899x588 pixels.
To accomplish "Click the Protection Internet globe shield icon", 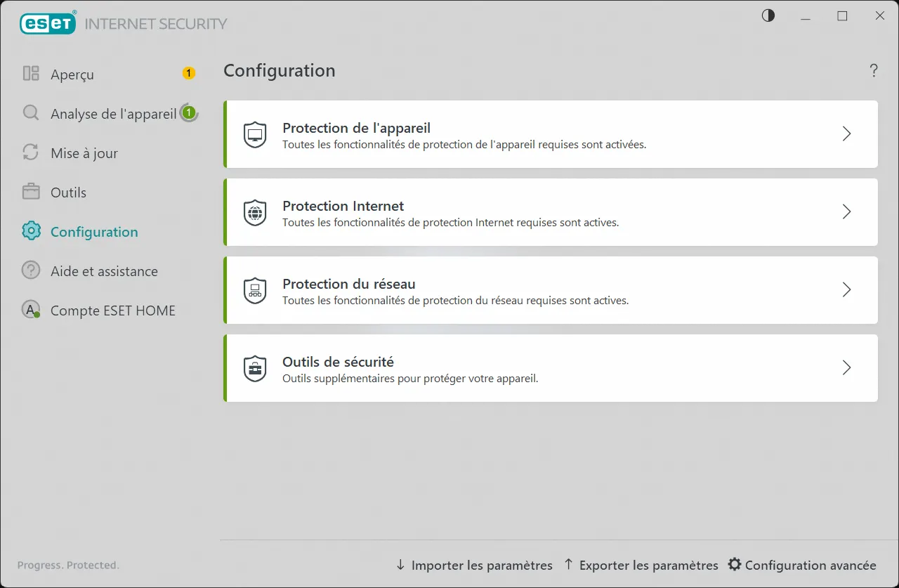I will click(x=255, y=212).
